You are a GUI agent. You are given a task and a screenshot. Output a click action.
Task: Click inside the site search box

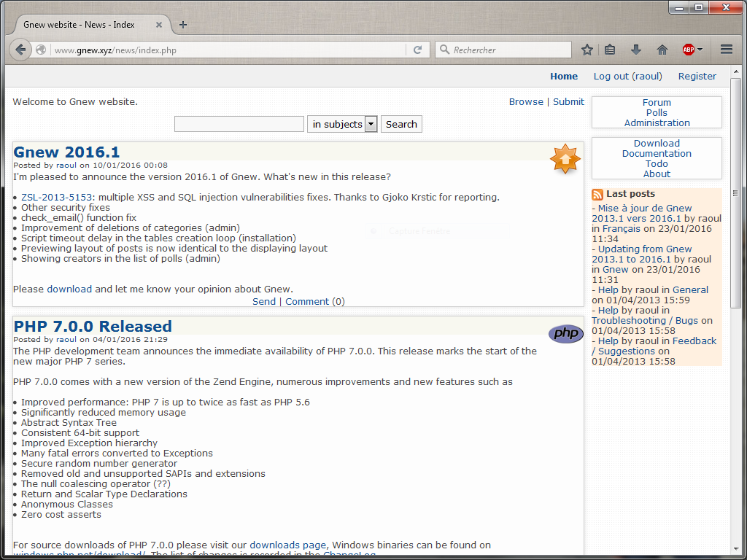click(x=239, y=124)
